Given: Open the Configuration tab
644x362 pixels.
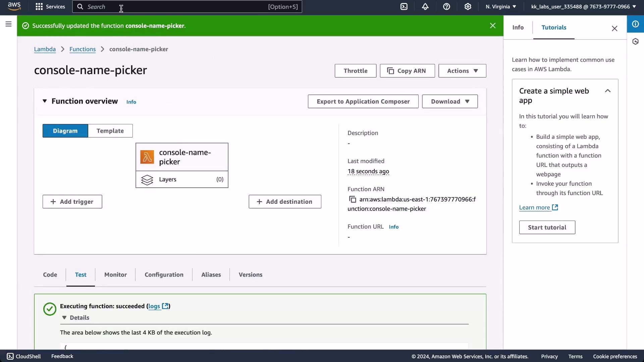Looking at the screenshot, I should click(164, 275).
